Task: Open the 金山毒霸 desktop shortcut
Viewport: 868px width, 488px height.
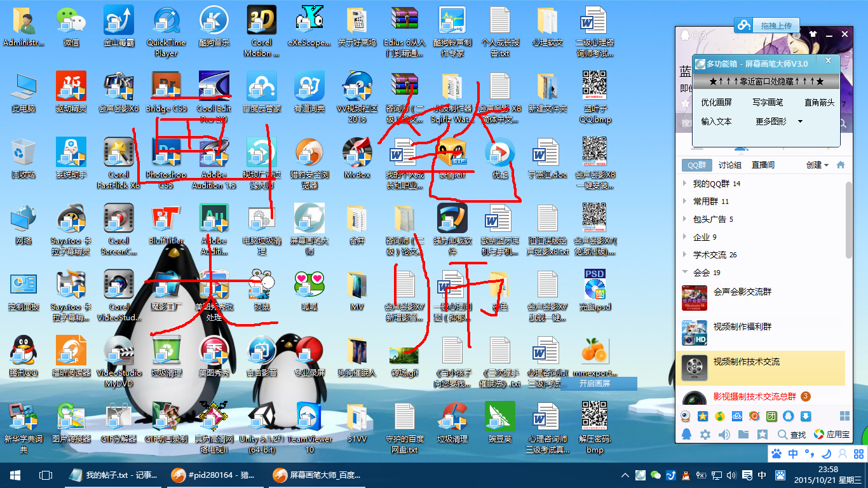Action: pos(119,27)
